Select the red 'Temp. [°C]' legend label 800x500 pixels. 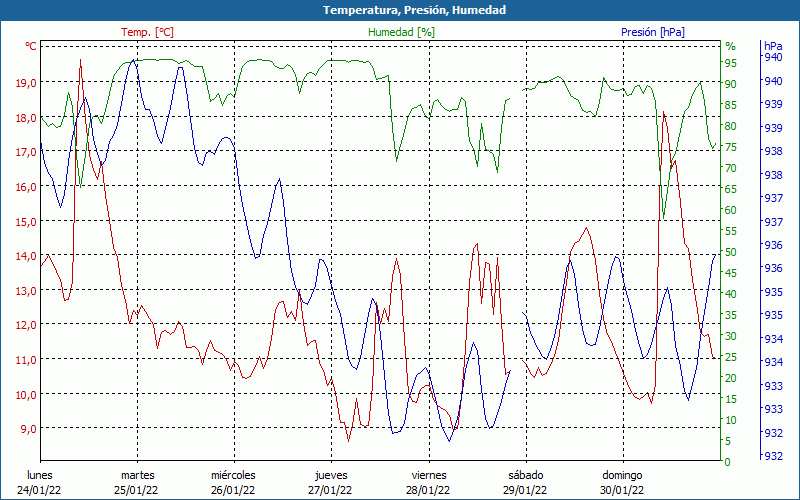(x=147, y=32)
